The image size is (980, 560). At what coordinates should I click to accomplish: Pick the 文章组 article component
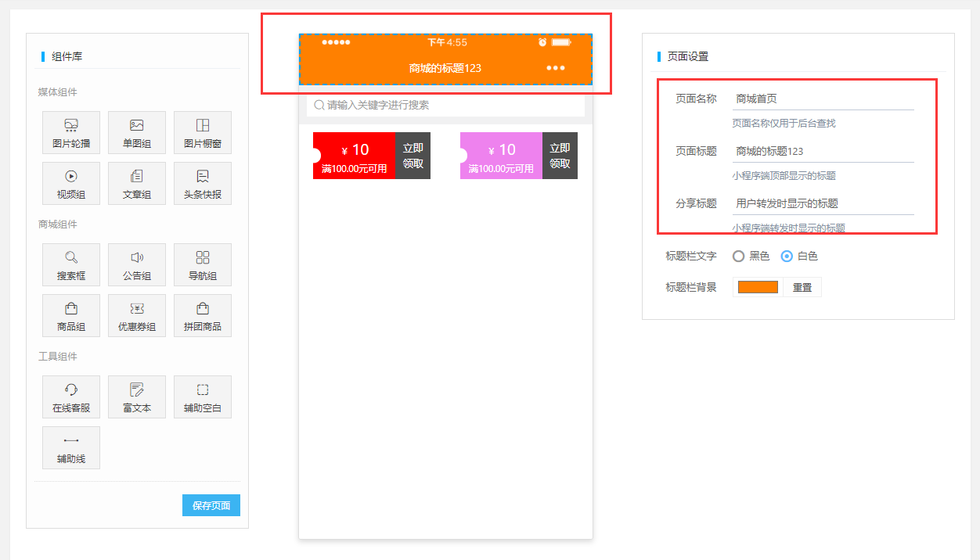click(137, 183)
